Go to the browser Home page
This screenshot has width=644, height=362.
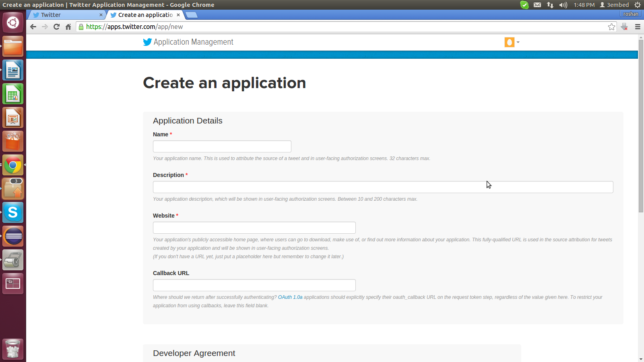tap(68, 27)
